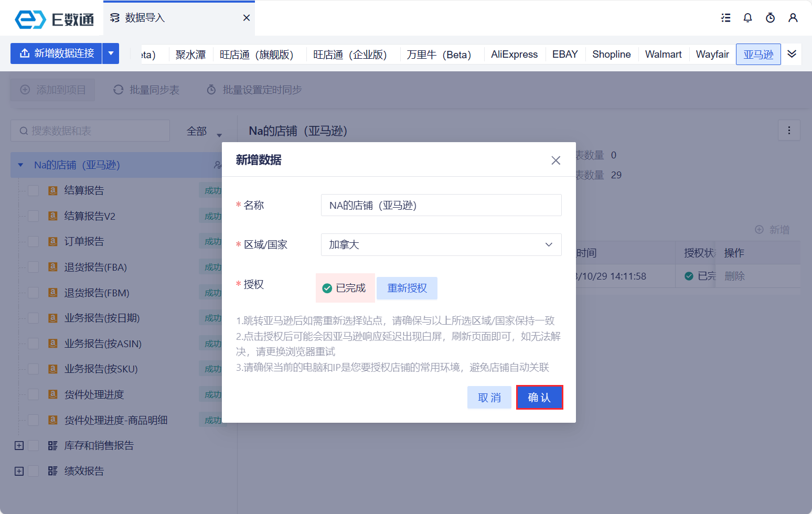Open the 全部 filter dropdown
This screenshot has width=812, height=514.
205,131
